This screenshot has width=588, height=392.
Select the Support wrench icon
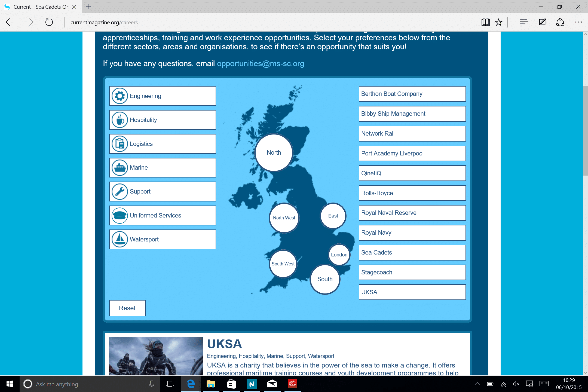point(119,191)
